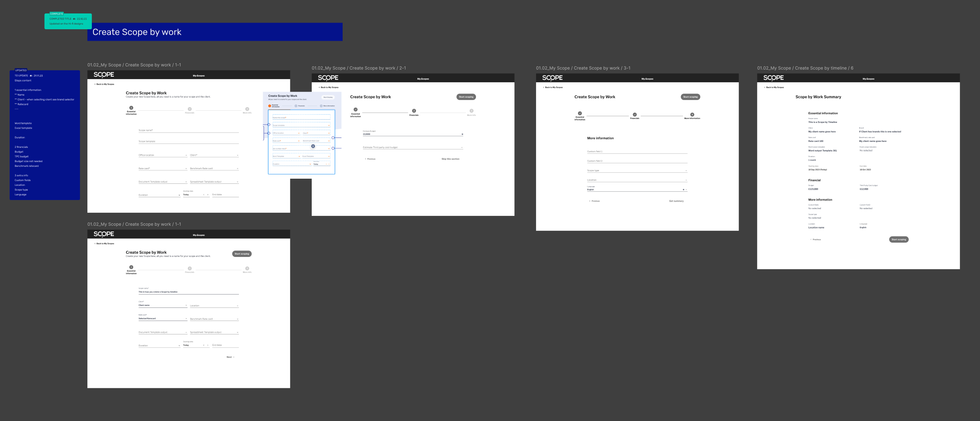This screenshot has width=980, height=421.
Task: Expand the English language dropdown in the 3-1 frame
Action: tap(637, 189)
